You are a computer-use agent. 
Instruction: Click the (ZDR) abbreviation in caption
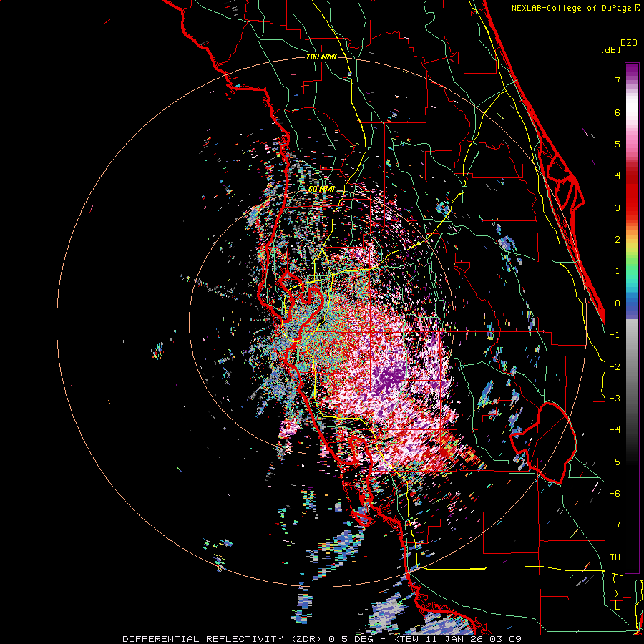tap(306, 639)
